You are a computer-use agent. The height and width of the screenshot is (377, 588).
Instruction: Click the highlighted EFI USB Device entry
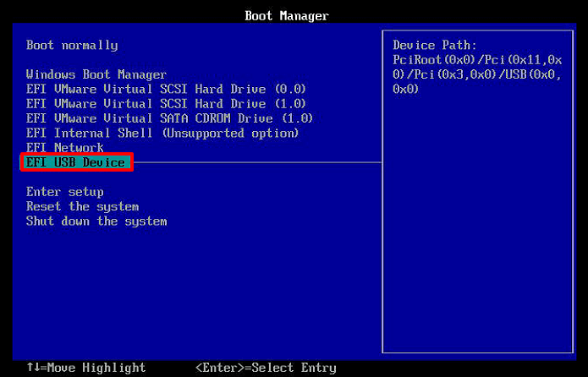pyautogui.click(x=76, y=162)
